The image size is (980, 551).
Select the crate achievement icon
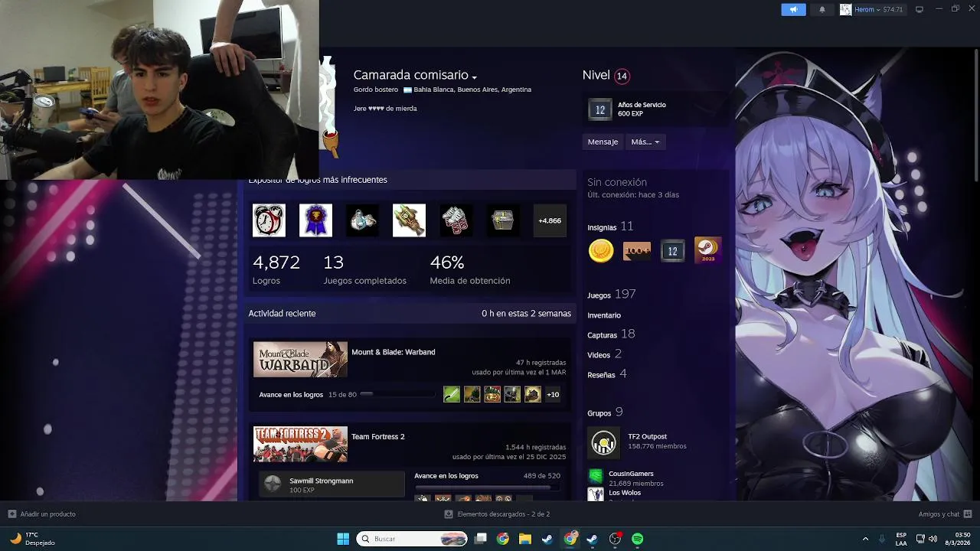point(503,220)
